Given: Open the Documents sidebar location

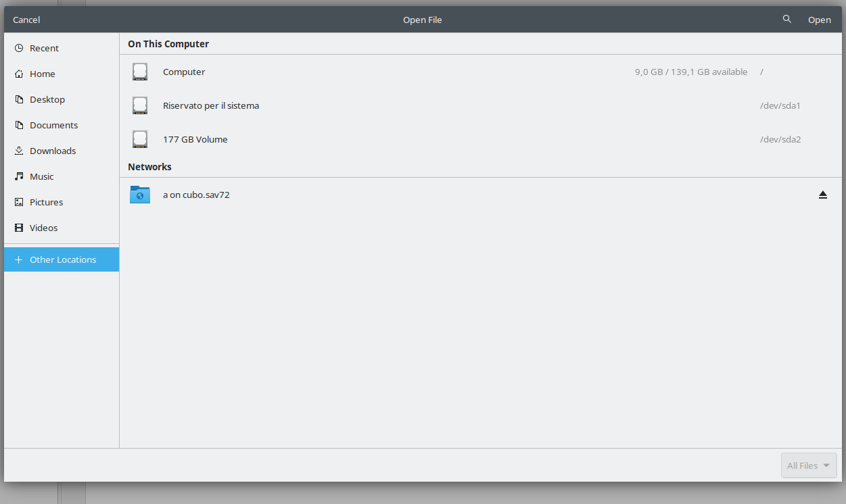Looking at the screenshot, I should 53,125.
